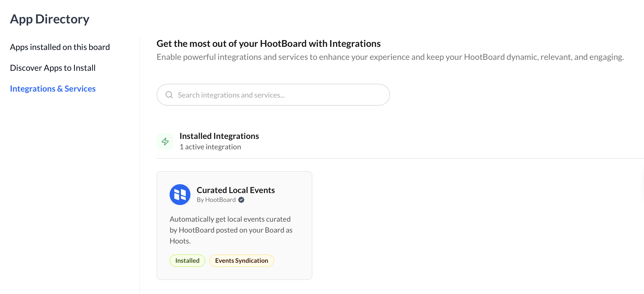
Task: Open the Curated Local Events title
Action: [x=236, y=190]
